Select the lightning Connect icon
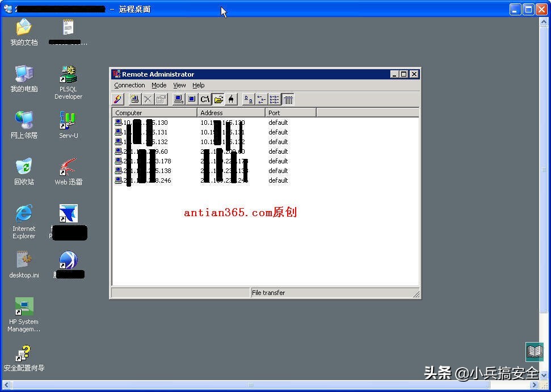 tap(117, 99)
